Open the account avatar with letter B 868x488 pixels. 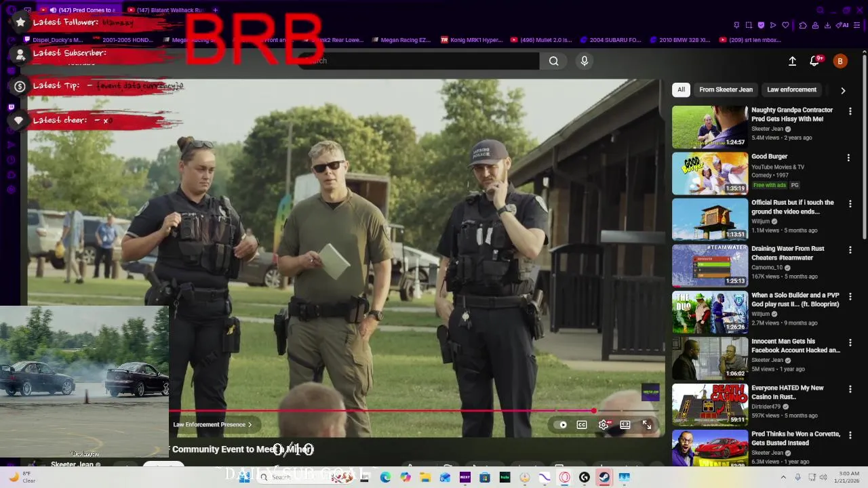click(840, 61)
